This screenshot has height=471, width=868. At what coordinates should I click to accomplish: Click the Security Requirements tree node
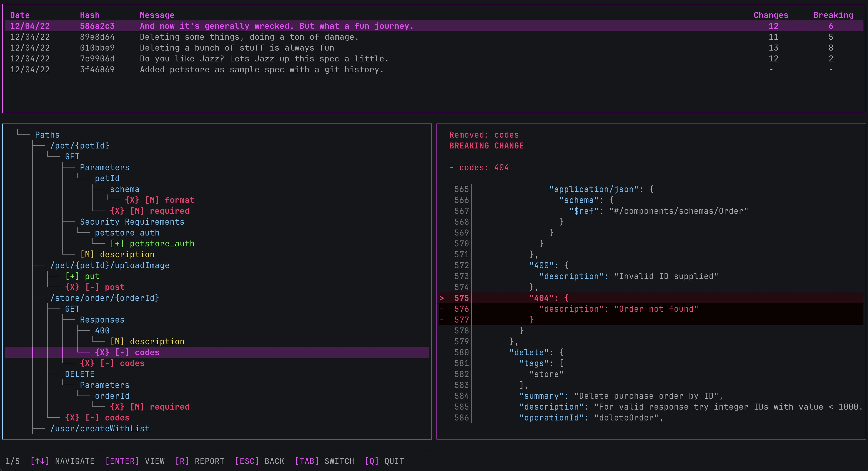(132, 222)
